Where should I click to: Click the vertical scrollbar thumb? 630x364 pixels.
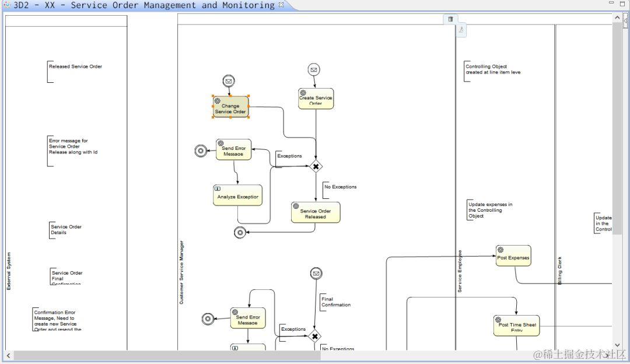[x=617, y=129]
